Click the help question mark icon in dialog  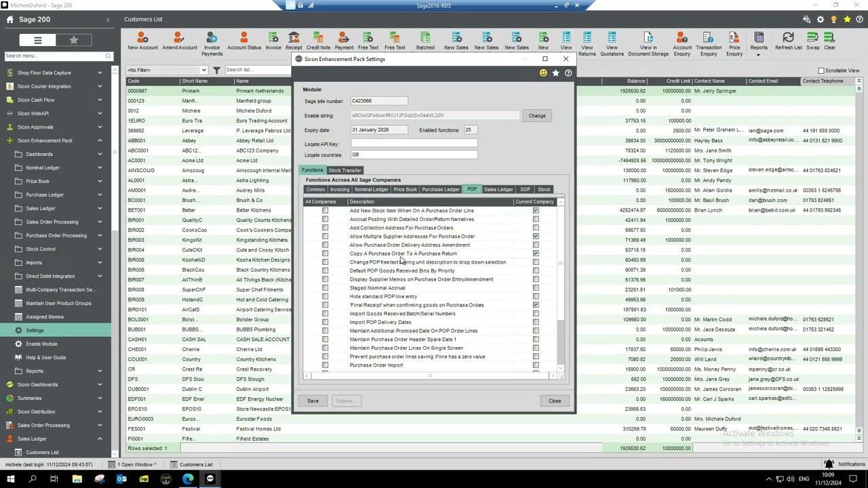(568, 73)
